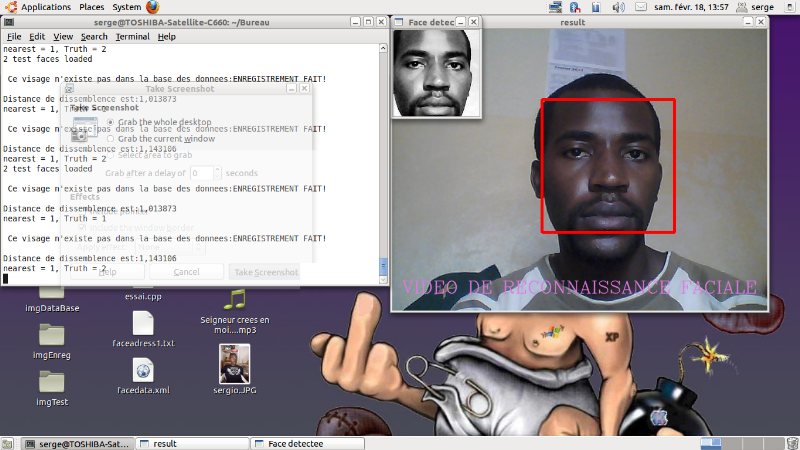This screenshot has width=800, height=450.
Task: Switch to Face detectee taskbar button
Action: (308, 444)
